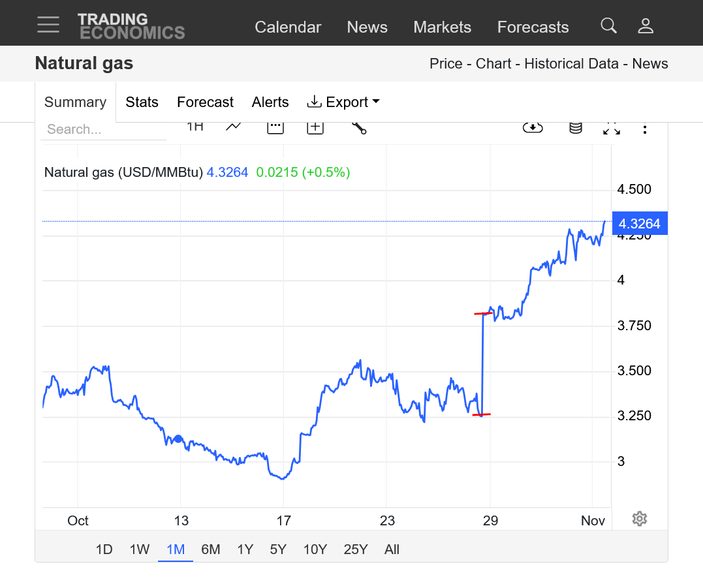This screenshot has height=588, width=703.
Task: Open the hamburger navigation menu
Action: (48, 25)
